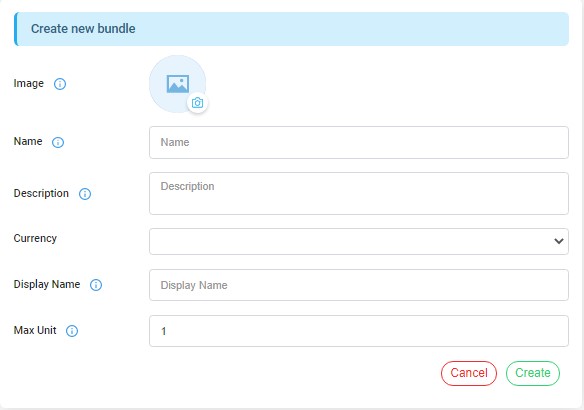Click the info icon next to Image
584x410 pixels.
60,84
